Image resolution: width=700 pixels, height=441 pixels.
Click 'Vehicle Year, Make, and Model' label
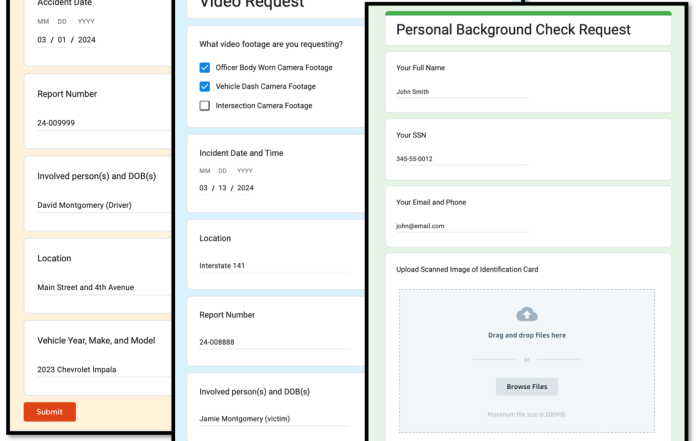pos(96,341)
